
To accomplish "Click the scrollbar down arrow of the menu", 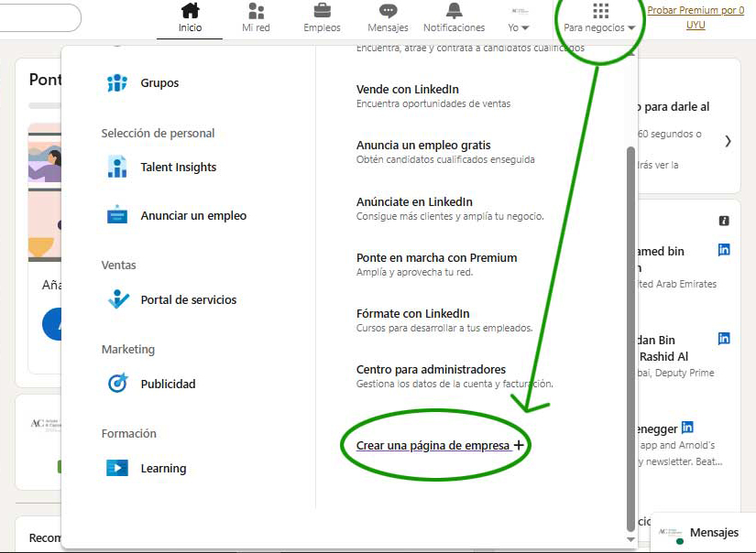I will tap(630, 539).
